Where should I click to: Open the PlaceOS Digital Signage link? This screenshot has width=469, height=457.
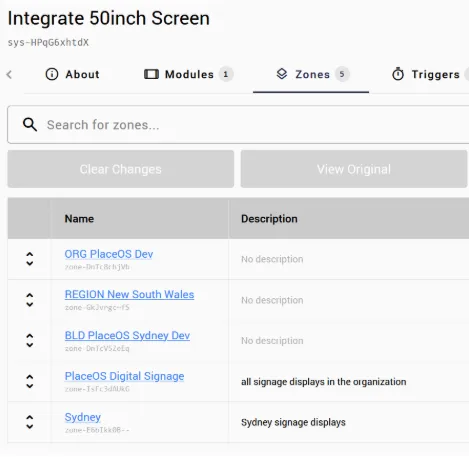124,376
